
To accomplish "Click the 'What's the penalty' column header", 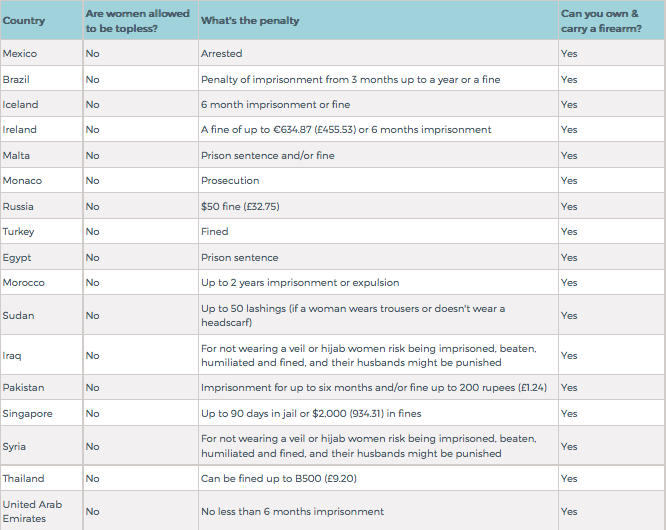I will click(249, 21).
